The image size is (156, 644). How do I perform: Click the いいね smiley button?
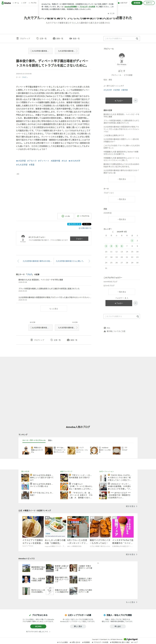coord(65,216)
